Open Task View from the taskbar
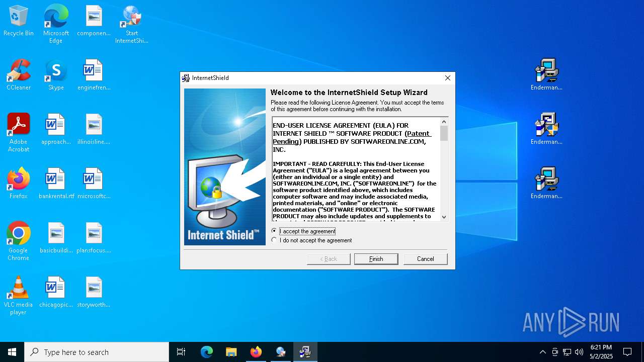The height and width of the screenshot is (362, 644). point(181,352)
